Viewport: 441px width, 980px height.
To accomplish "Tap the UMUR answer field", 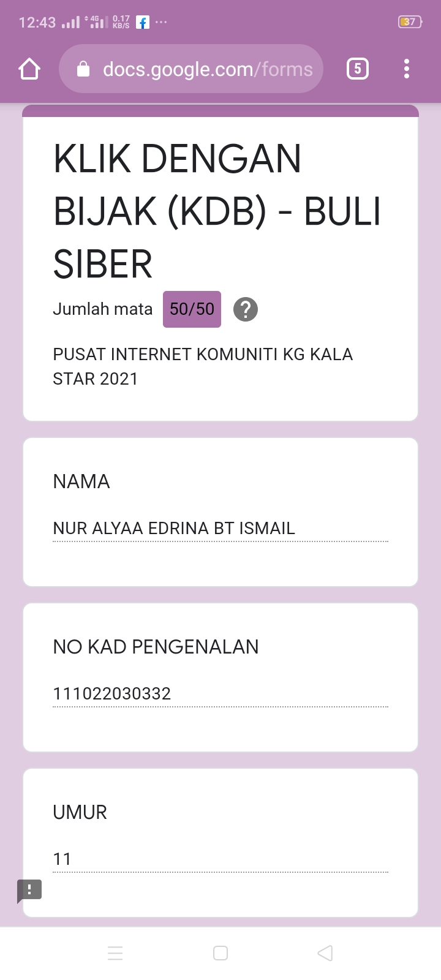I will (x=221, y=859).
